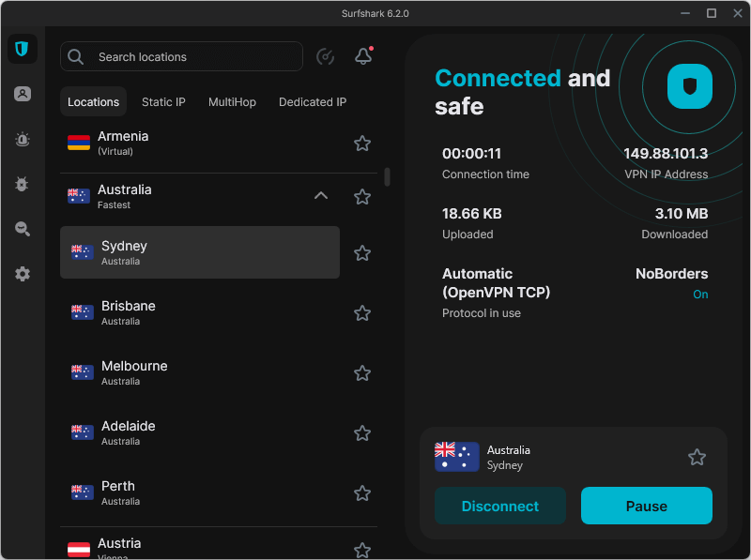751x560 pixels.
Task: Favorite the Sydney server
Action: pos(361,252)
